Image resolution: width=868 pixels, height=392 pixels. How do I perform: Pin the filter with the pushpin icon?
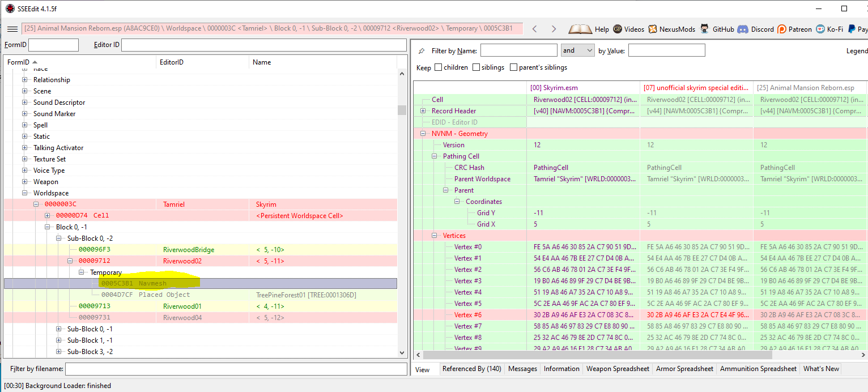coord(422,51)
